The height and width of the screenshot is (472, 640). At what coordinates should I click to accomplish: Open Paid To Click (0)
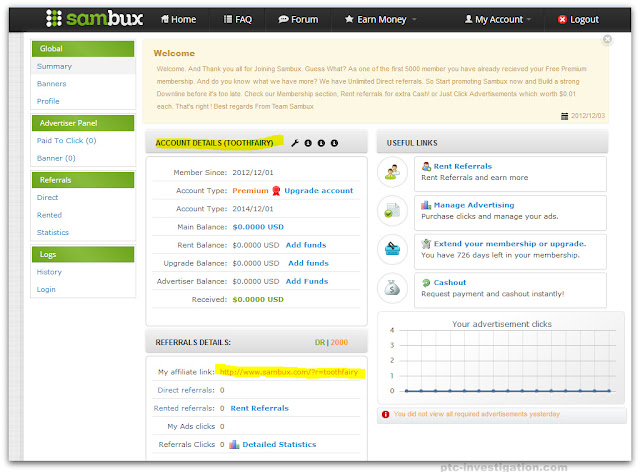[67, 140]
